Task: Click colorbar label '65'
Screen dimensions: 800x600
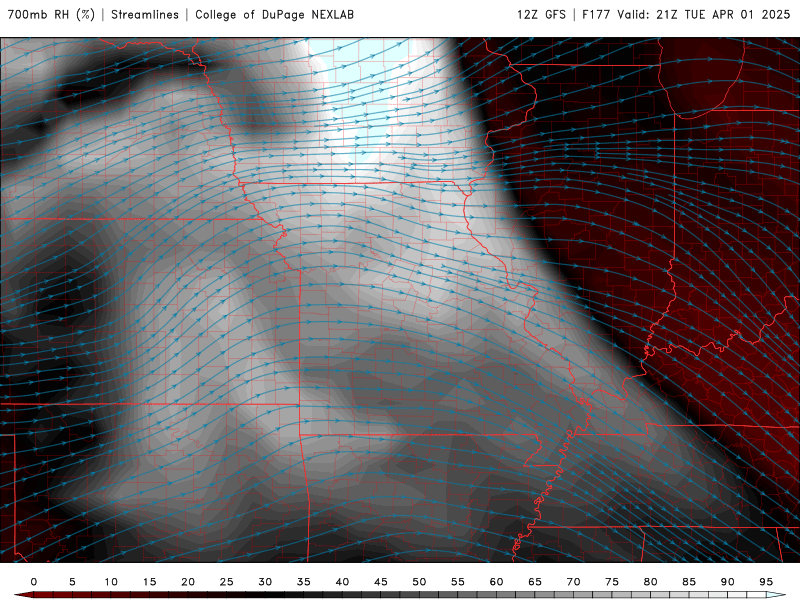Action: (535, 582)
